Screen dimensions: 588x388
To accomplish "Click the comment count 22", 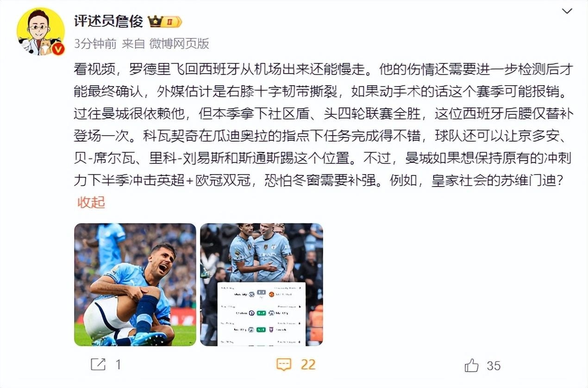I will tap(308, 365).
